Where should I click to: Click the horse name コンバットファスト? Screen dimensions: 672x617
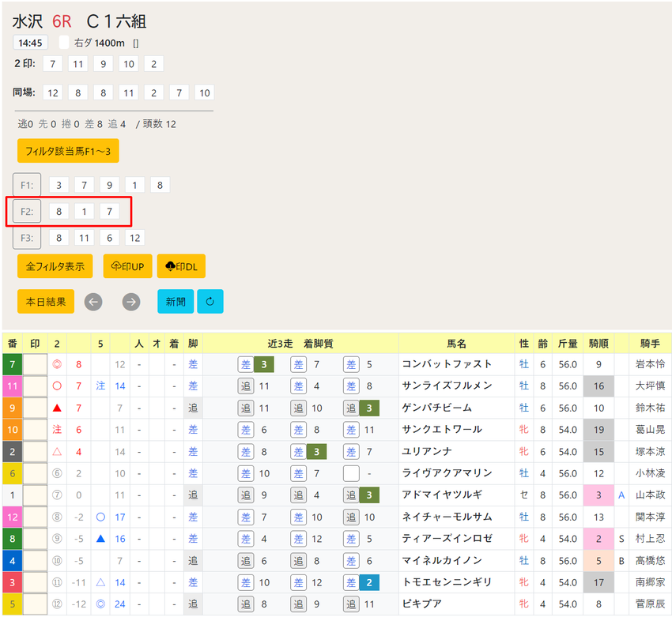click(447, 364)
